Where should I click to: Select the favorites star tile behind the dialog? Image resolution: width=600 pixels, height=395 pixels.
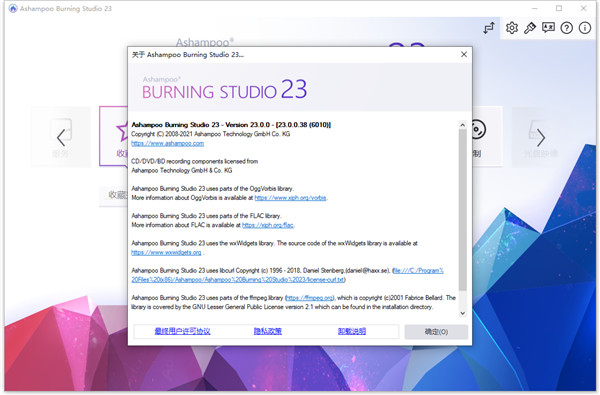point(114,136)
